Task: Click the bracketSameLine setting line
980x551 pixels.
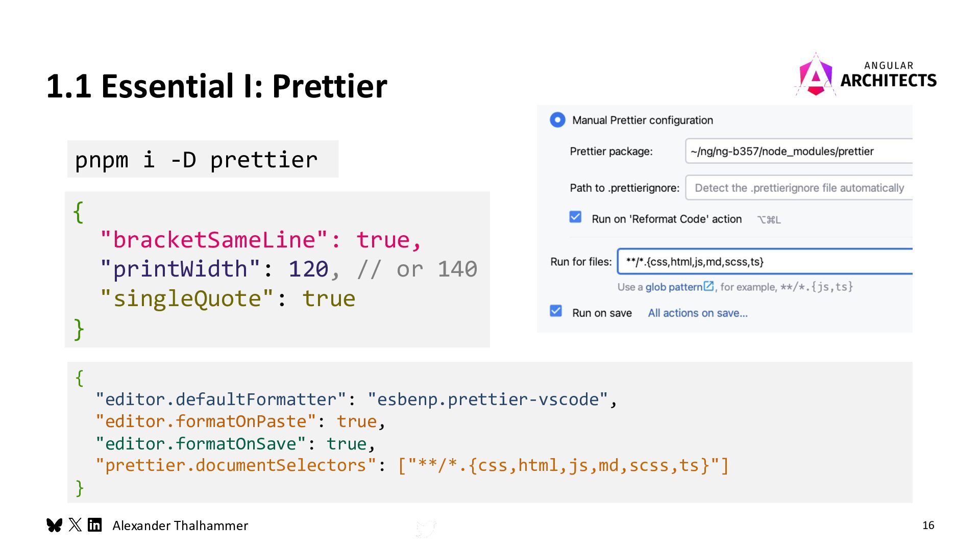Action: (x=261, y=240)
